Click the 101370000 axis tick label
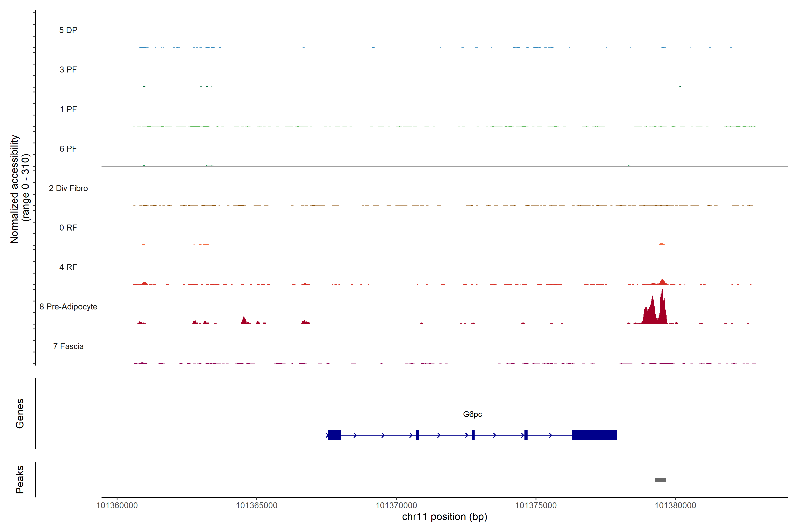Screen dimensions: 798x532 396,506
